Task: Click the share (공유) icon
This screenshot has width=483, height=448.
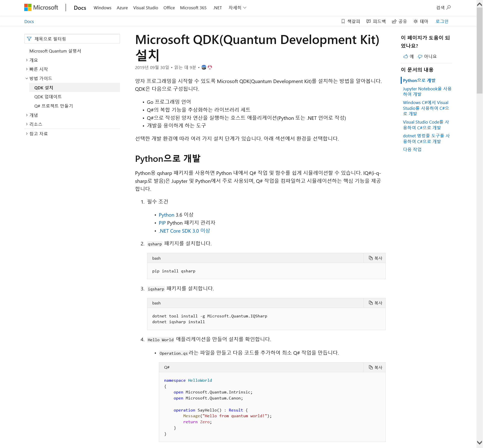Action: coord(394,21)
